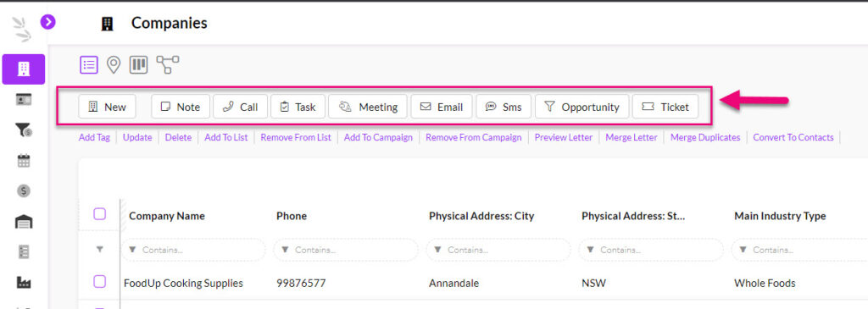
Task: Open the dollar coin icon in sidebar
Action: click(x=23, y=190)
